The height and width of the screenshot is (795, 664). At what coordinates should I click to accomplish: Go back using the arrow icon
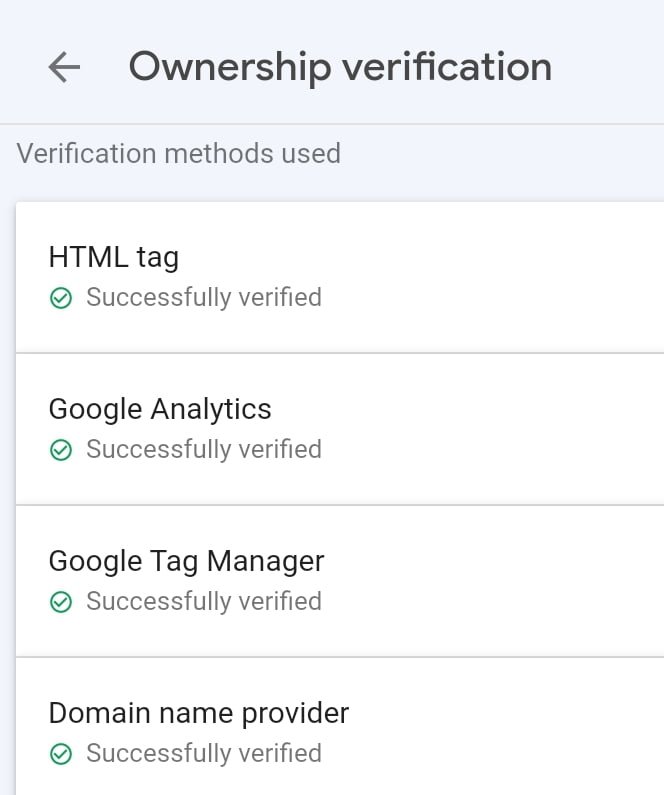(x=64, y=66)
